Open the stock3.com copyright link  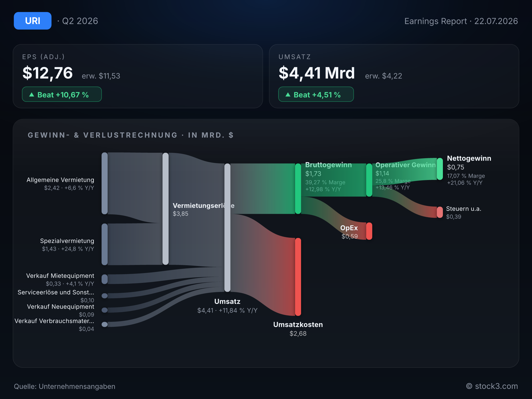pyautogui.click(x=492, y=386)
